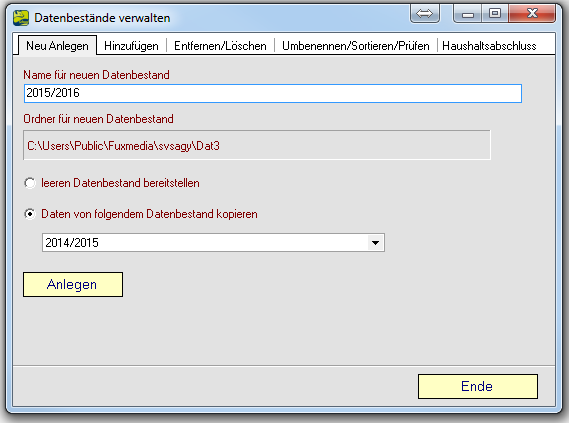Image resolution: width=569 pixels, height=423 pixels.
Task: Open the Haushaltsabschluss tab
Action: coord(489,46)
